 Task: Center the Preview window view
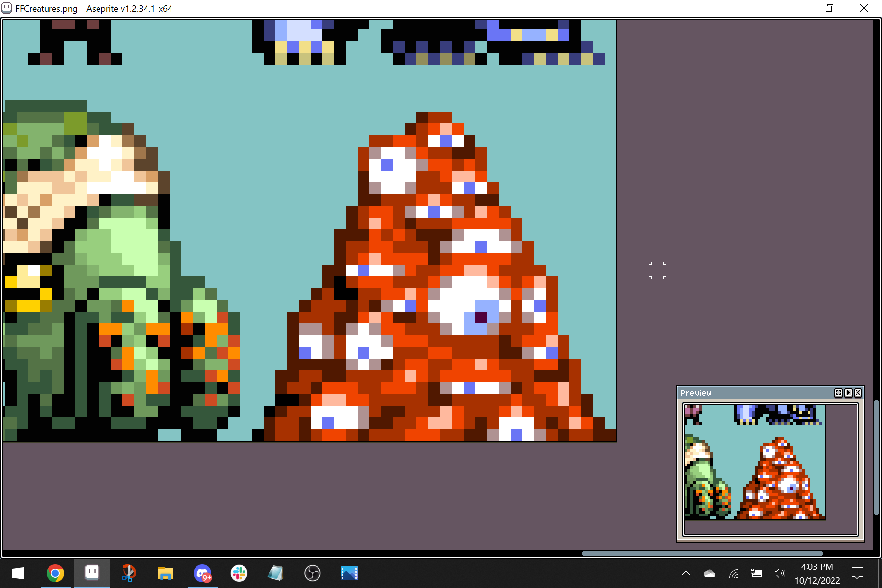(838, 392)
